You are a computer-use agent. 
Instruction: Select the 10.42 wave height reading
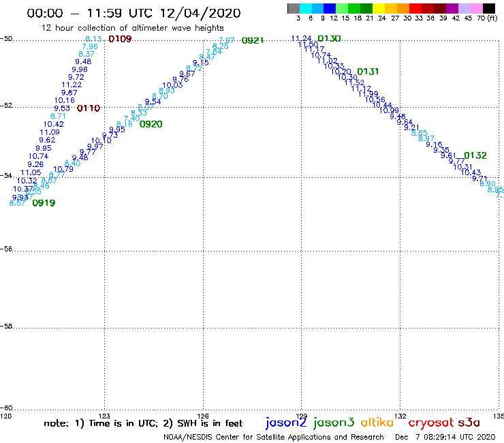(x=53, y=124)
